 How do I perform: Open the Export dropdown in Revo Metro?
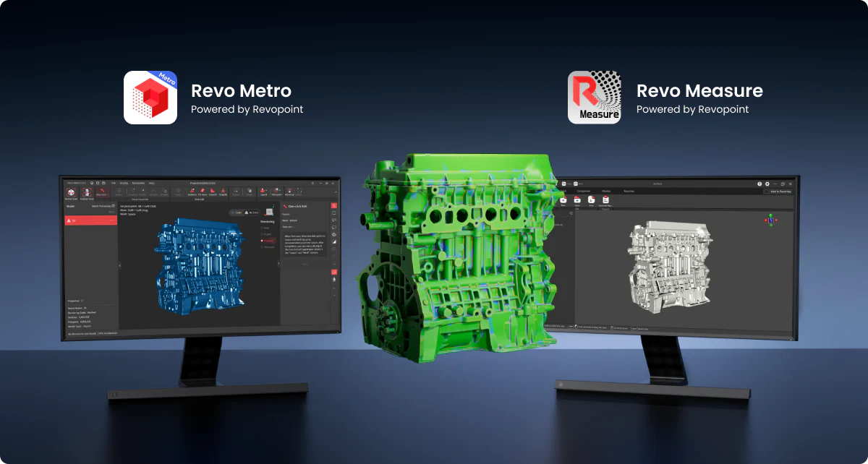[263, 192]
